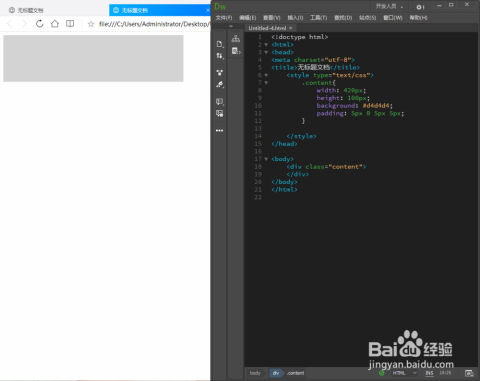Click the browser refresh button
The height and width of the screenshot is (381, 480).
[x=40, y=24]
